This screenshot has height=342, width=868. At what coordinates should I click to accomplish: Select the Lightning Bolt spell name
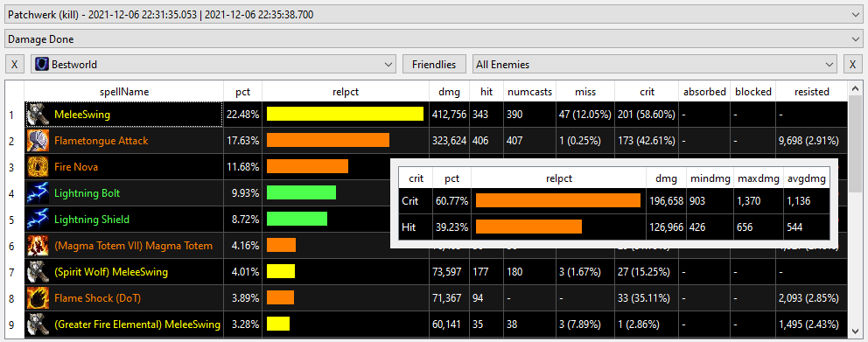[x=87, y=193]
